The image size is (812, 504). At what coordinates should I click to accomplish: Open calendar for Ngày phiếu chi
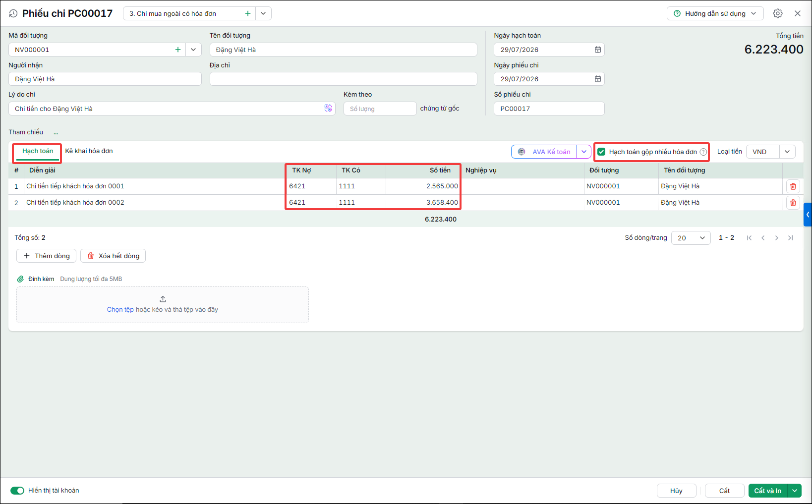pos(598,79)
